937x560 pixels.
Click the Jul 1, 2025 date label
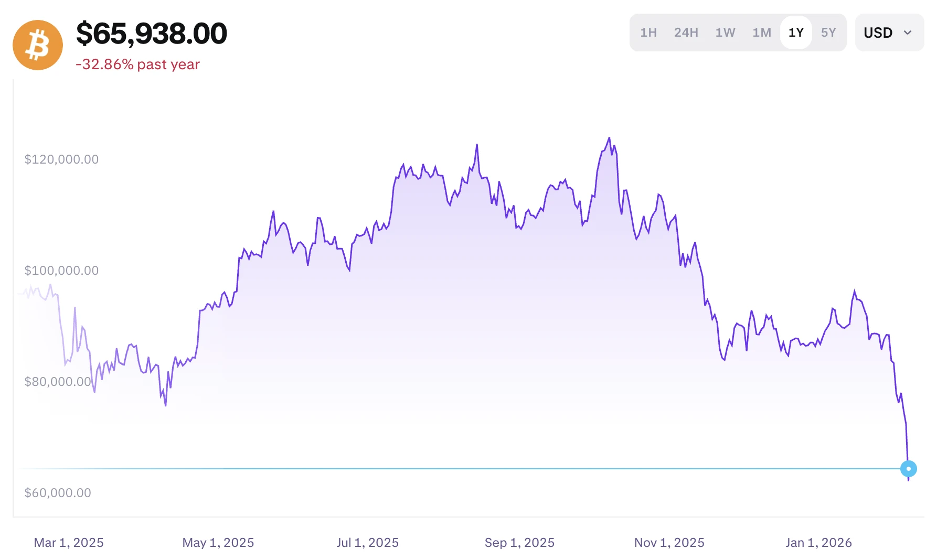pos(367,543)
